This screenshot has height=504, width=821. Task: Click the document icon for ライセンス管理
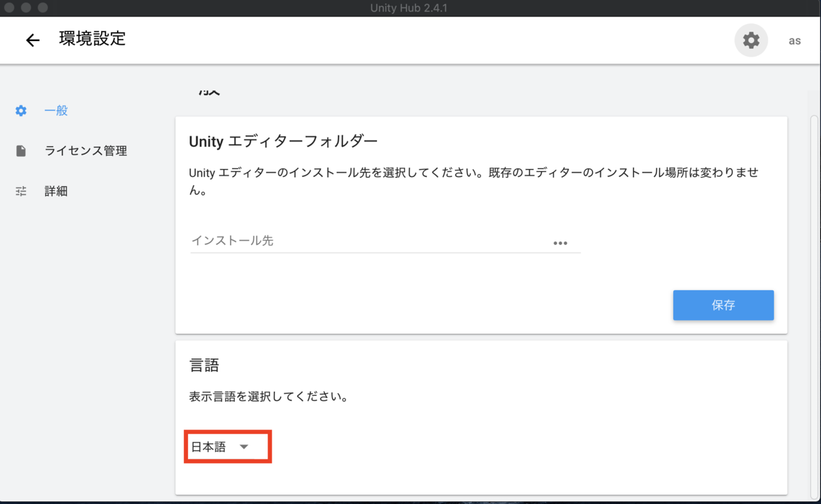21,151
